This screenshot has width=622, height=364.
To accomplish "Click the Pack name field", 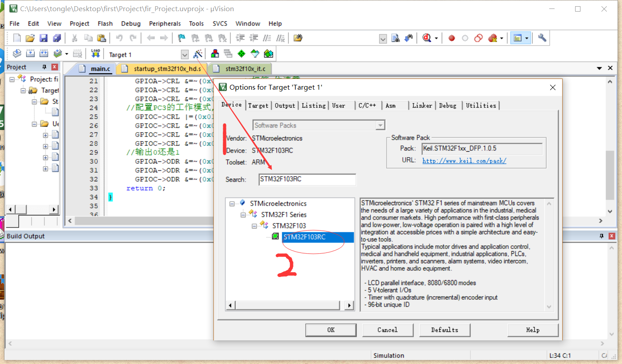I will point(482,149).
